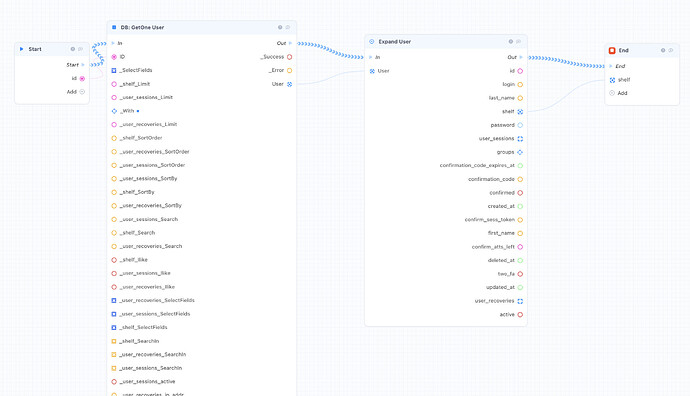Select the login output port
The height and width of the screenshot is (396, 690).
tap(520, 84)
